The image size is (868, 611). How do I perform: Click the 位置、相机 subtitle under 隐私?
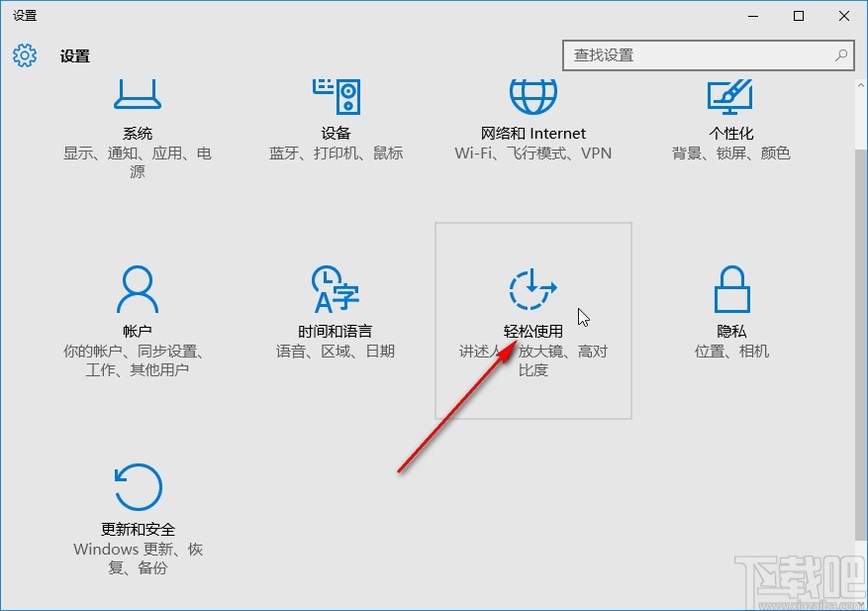(729, 351)
